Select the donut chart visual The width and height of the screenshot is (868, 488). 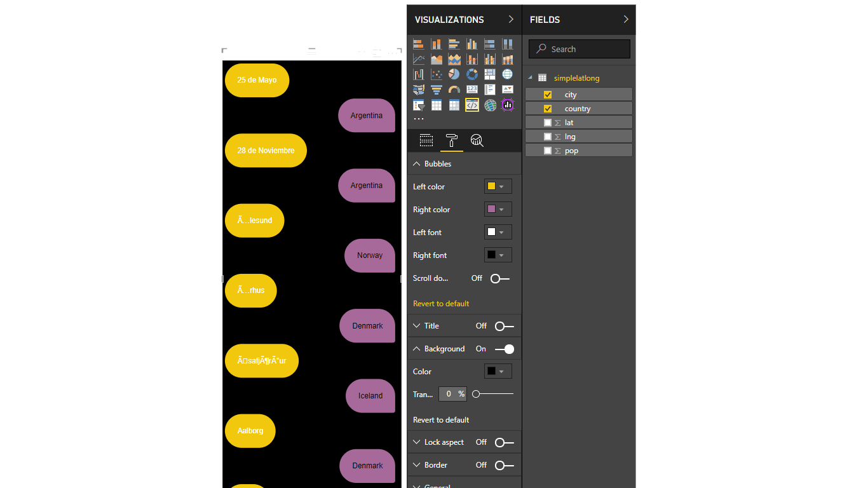472,74
